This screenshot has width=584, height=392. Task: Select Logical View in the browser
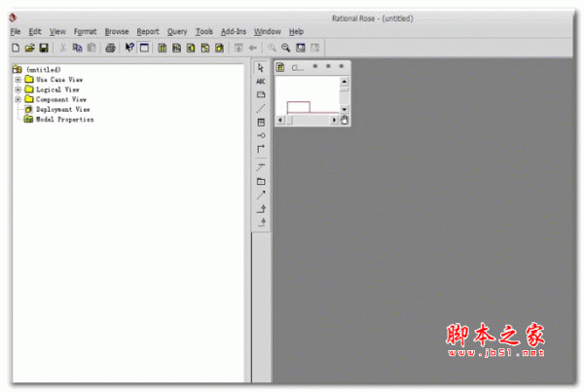pyautogui.click(x=57, y=89)
